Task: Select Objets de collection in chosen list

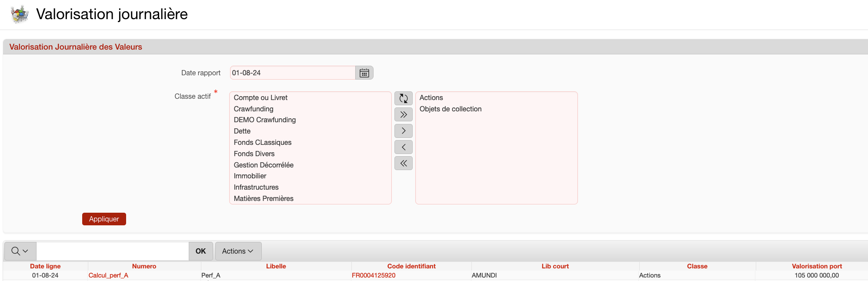Action: point(451,109)
